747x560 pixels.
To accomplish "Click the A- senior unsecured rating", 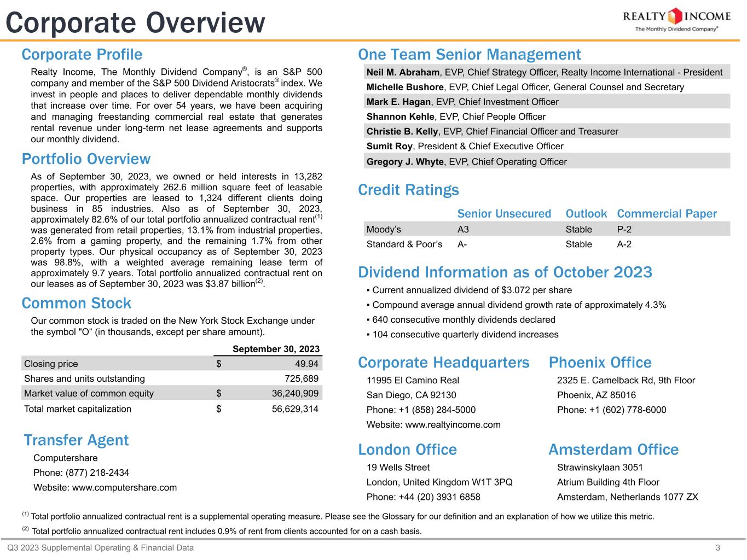I will pos(462,244).
